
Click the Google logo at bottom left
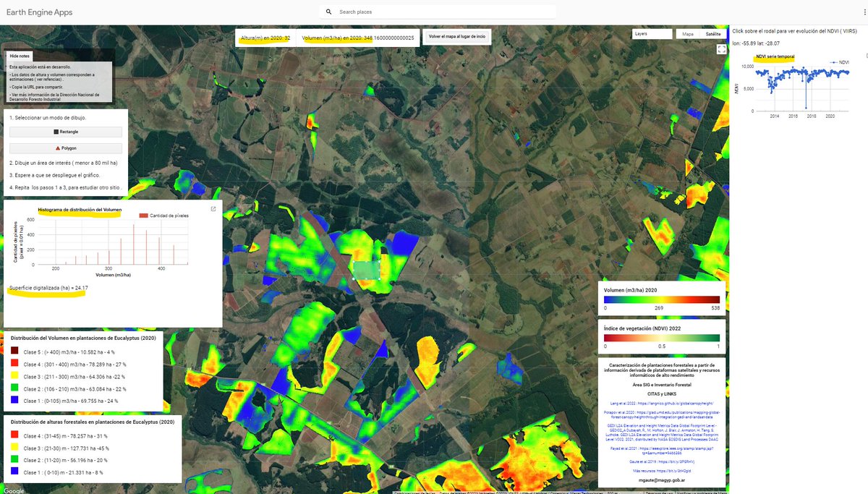coord(12,489)
